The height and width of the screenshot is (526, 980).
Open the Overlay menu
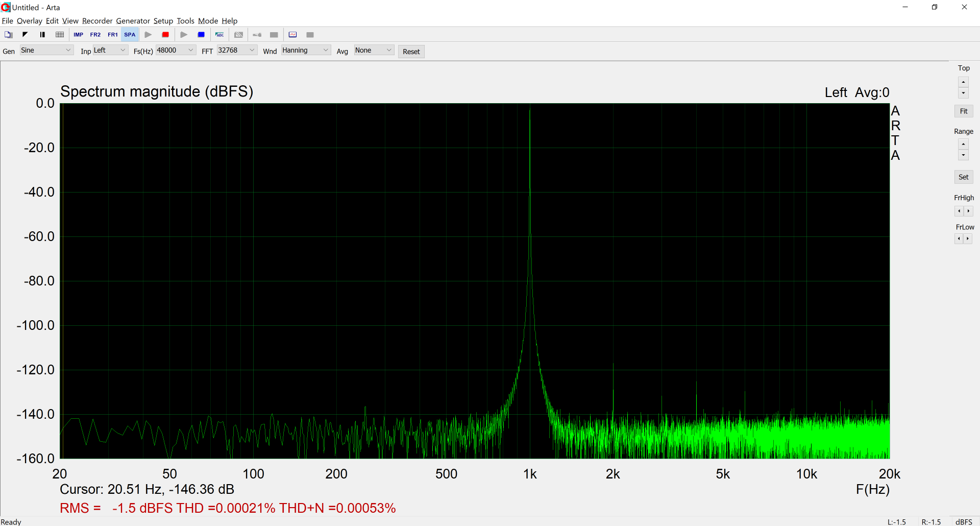click(x=30, y=21)
